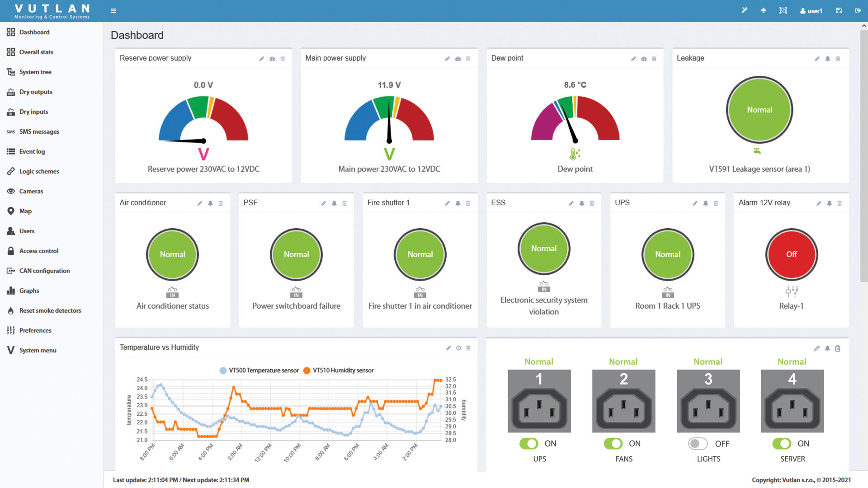View the Event log
868x488 pixels.
32,151
